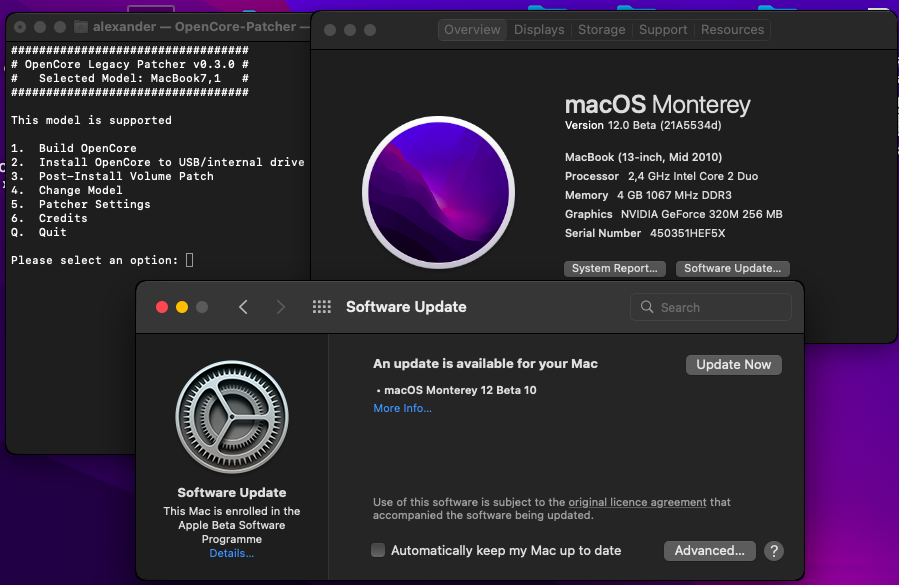Close the Software Update window
The height and width of the screenshot is (585, 899).
click(162, 307)
